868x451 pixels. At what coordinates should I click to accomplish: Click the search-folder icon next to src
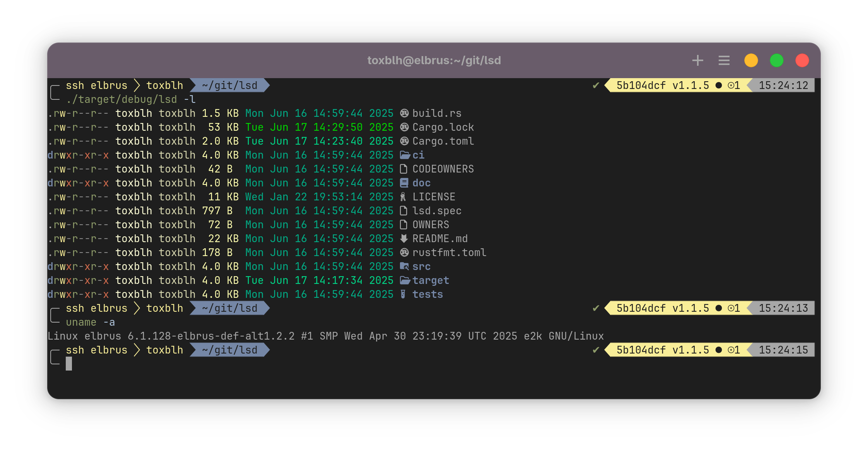(x=404, y=266)
